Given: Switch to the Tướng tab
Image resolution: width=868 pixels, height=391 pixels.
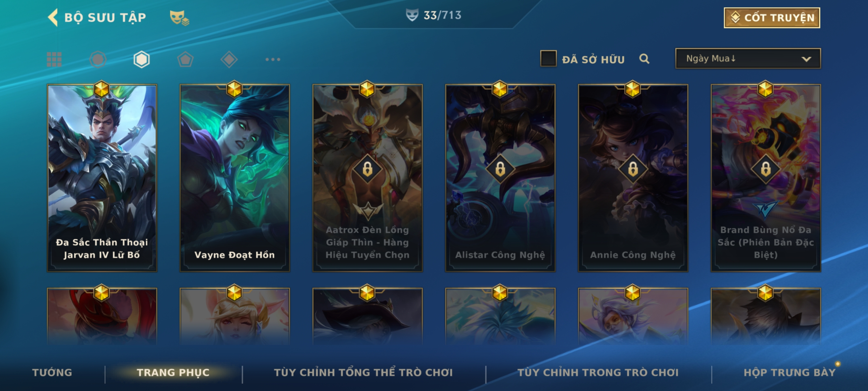Looking at the screenshot, I should (x=52, y=373).
